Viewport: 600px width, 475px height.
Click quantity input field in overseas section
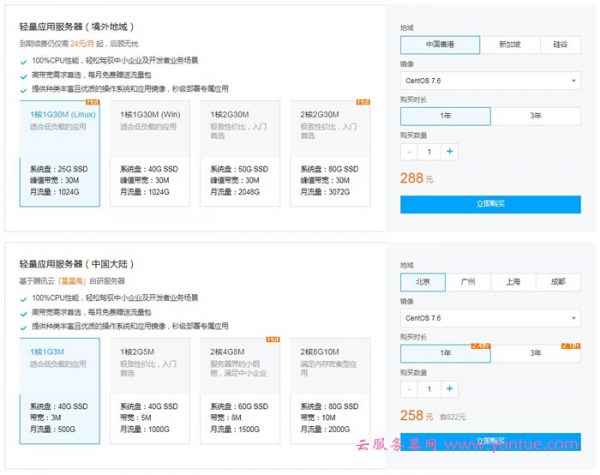point(429,151)
